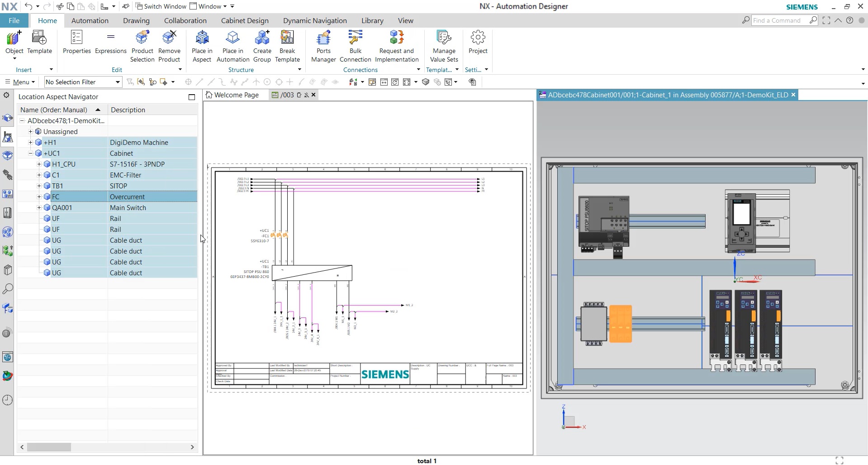Collapse the +UC1 Cabinet node
Image resolution: width=868 pixels, height=465 pixels.
click(x=30, y=153)
